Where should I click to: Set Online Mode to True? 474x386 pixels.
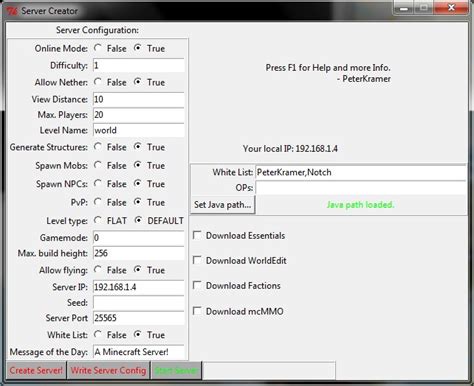tap(138, 48)
